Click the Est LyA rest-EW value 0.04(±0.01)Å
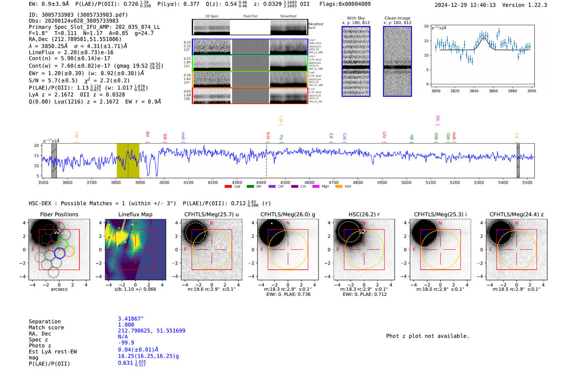This screenshot has width=576, height=392. tap(138, 349)
